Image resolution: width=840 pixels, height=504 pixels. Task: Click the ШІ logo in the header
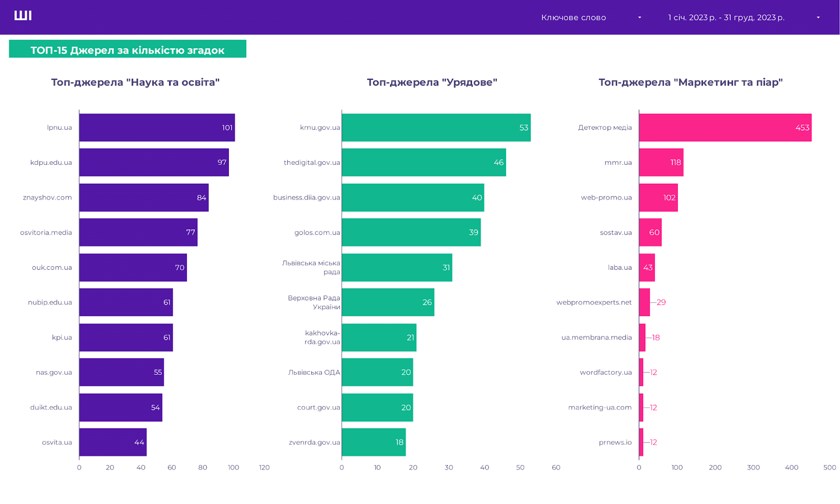[x=23, y=16]
